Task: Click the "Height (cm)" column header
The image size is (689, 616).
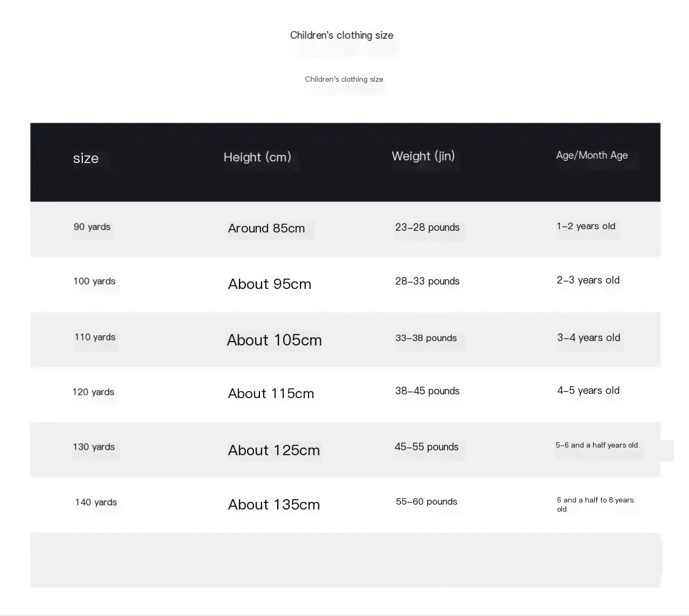Action: click(257, 157)
